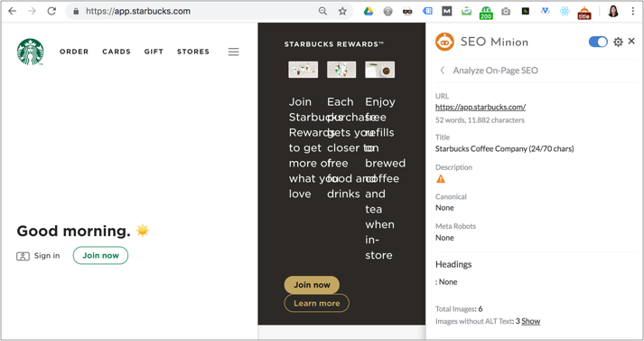Open the React developer tools extension icon
This screenshot has width=644, height=341.
click(x=565, y=12)
